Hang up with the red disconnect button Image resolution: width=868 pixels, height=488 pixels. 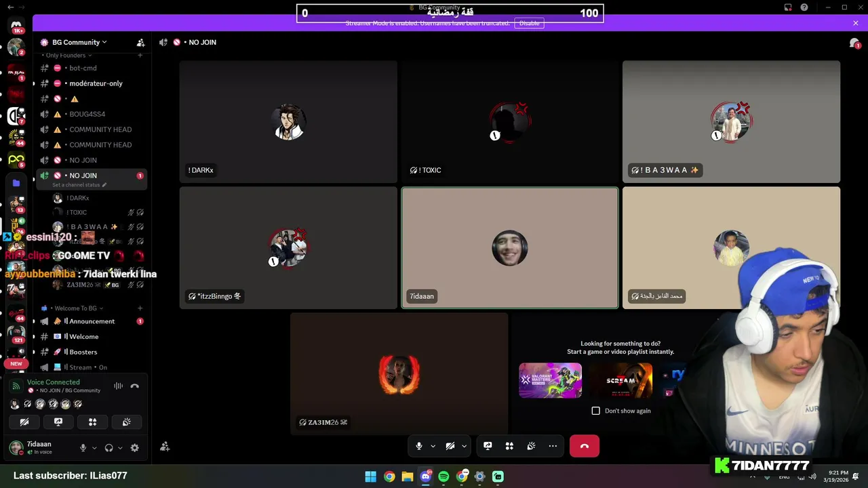pyautogui.click(x=585, y=446)
